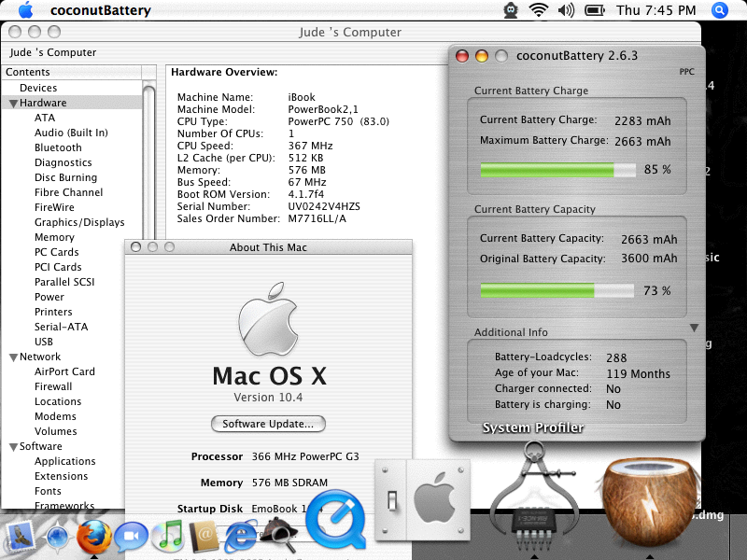Launch QuickTime Player from the Dock
The image size is (747, 560).
pos(335,521)
